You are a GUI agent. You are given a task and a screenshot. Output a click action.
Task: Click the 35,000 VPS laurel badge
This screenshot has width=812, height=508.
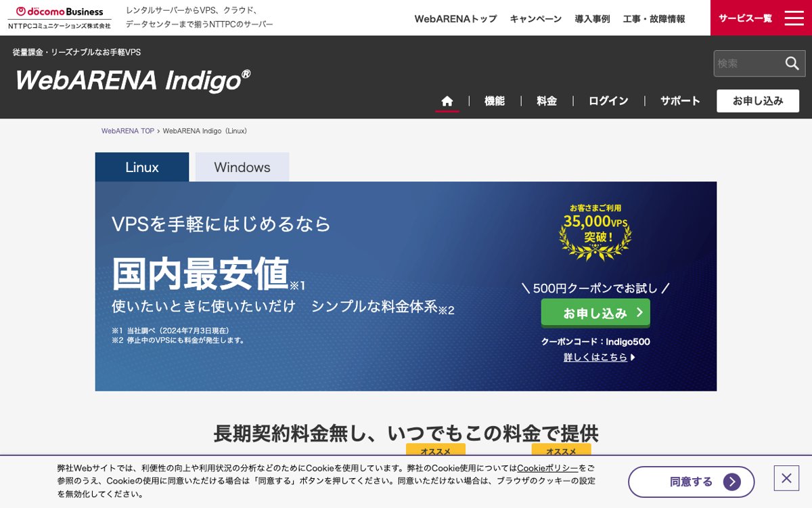pos(595,232)
